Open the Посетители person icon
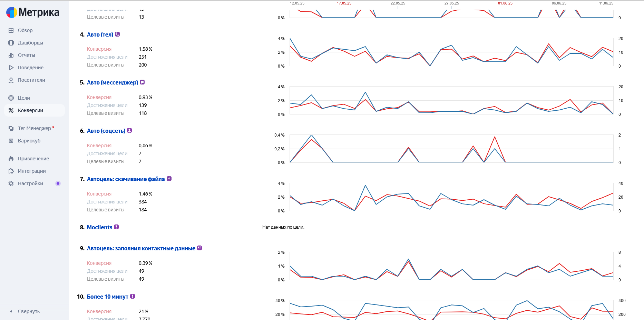Screen dimensions: 644x320 tap(11, 80)
